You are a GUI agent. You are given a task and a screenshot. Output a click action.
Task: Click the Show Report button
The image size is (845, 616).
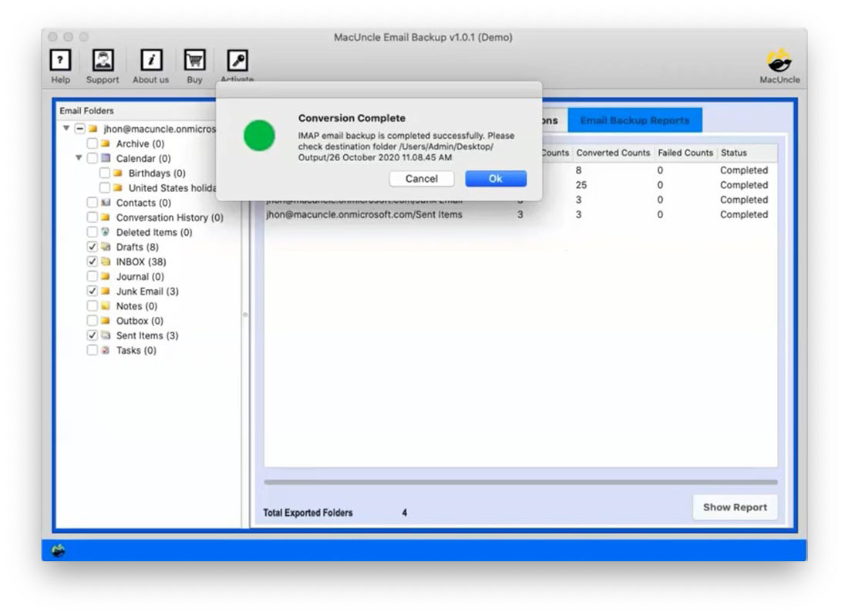point(735,507)
